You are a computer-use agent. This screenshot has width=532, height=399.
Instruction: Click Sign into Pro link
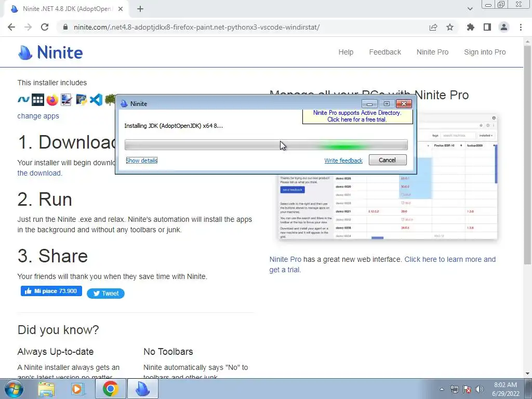tap(485, 52)
